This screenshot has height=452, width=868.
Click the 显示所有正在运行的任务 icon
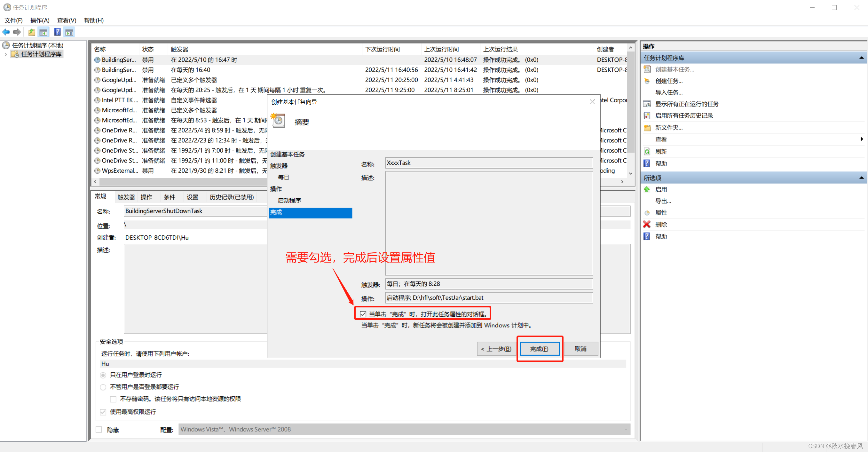click(x=647, y=104)
